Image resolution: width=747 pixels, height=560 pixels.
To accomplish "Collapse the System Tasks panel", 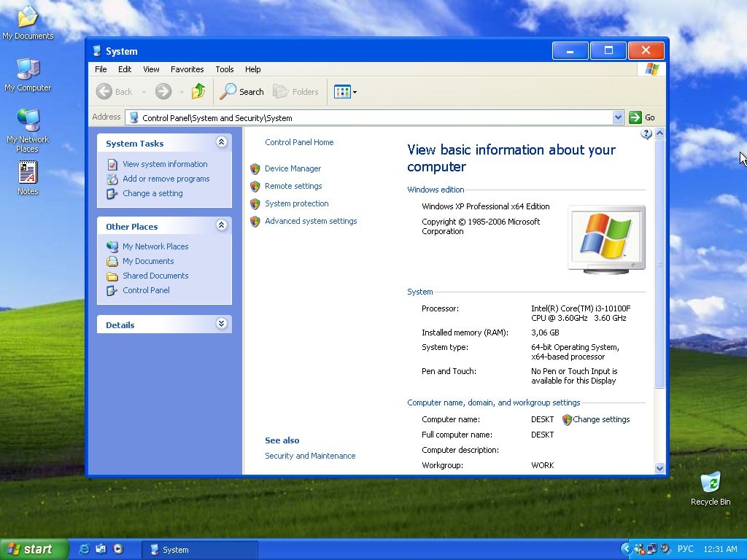I will pyautogui.click(x=221, y=142).
